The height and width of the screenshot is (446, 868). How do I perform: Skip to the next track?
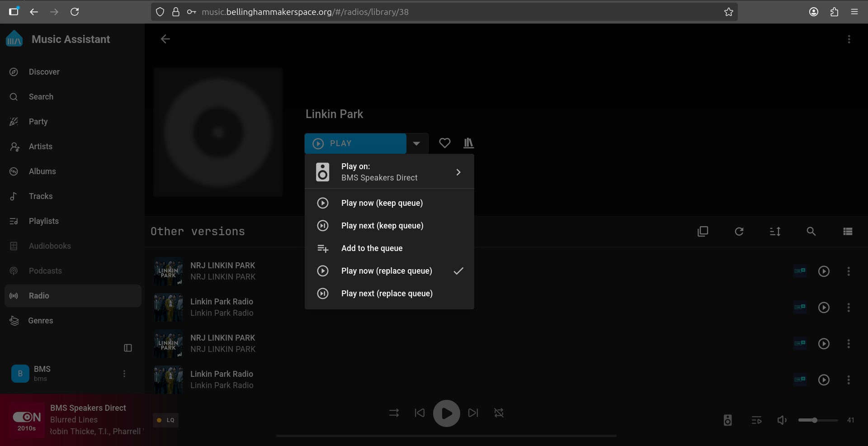coord(473,413)
